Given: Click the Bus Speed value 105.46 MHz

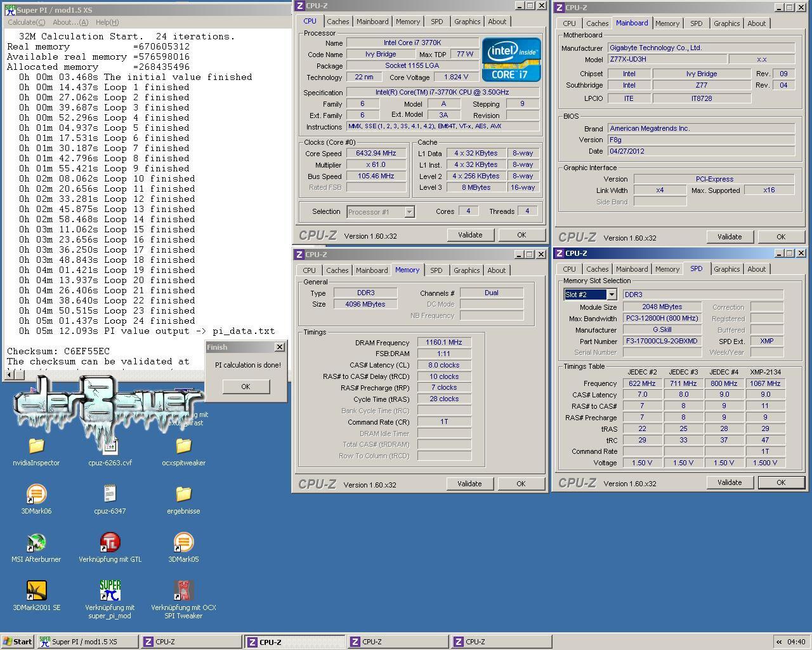Looking at the screenshot, I should pos(376,176).
